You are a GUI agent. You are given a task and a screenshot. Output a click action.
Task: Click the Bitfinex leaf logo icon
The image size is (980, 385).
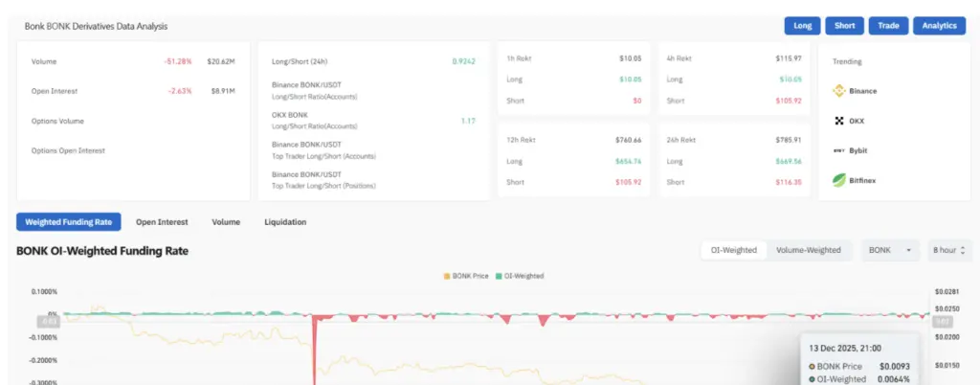[x=838, y=181]
